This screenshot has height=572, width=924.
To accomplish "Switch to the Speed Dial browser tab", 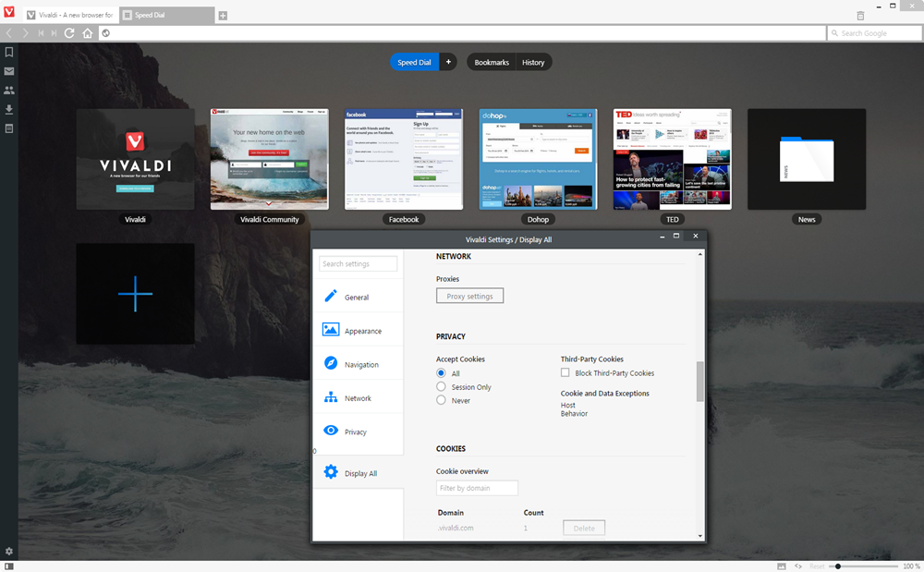I will 166,16.
